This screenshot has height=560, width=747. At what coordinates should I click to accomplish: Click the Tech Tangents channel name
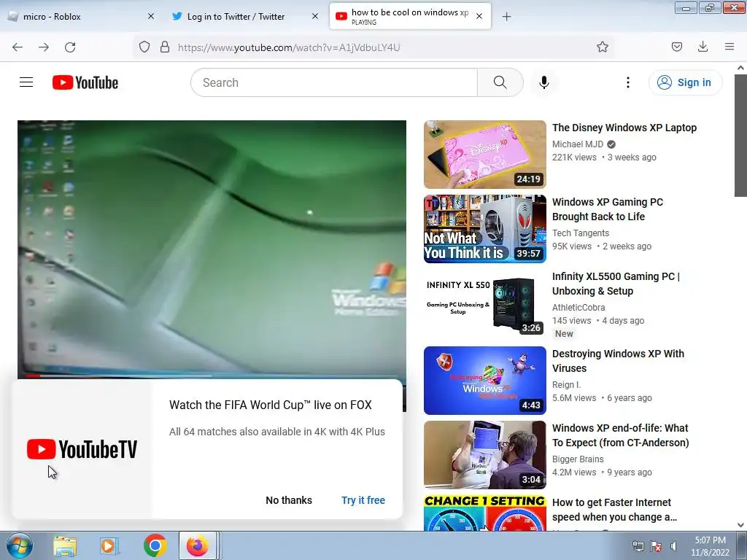(x=580, y=233)
